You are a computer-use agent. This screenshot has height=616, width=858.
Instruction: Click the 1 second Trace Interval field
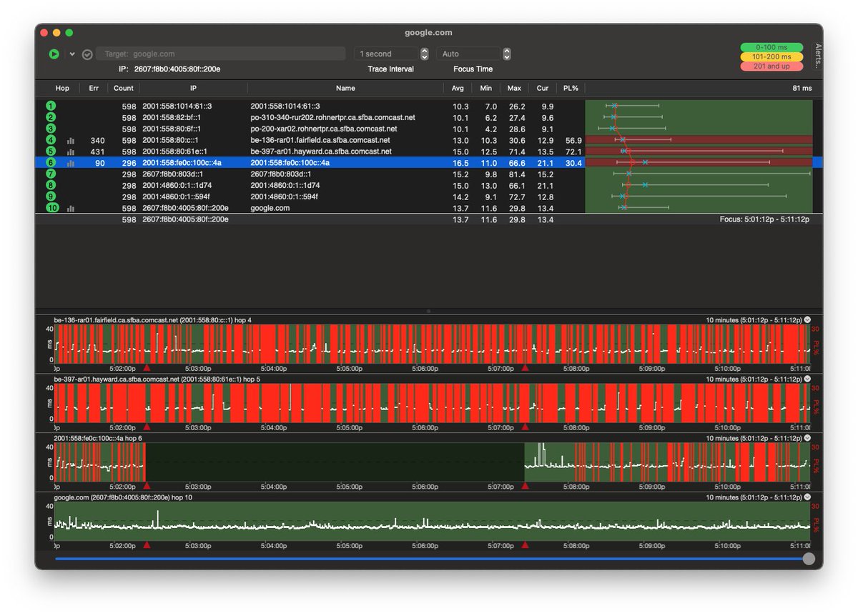click(x=386, y=54)
